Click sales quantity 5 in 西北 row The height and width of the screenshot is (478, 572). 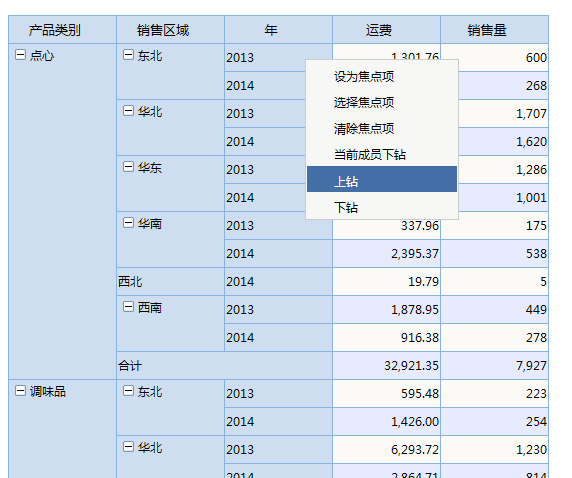pyautogui.click(x=494, y=281)
